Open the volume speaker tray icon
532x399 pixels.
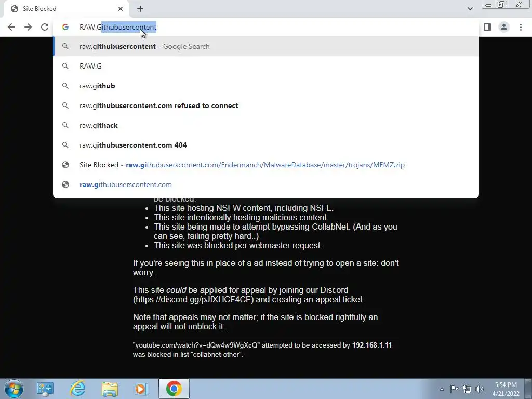pos(480,389)
